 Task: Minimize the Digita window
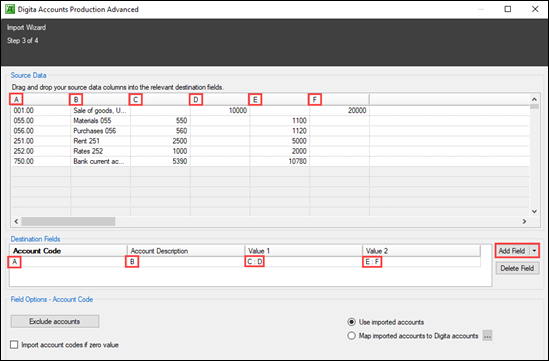click(x=481, y=9)
